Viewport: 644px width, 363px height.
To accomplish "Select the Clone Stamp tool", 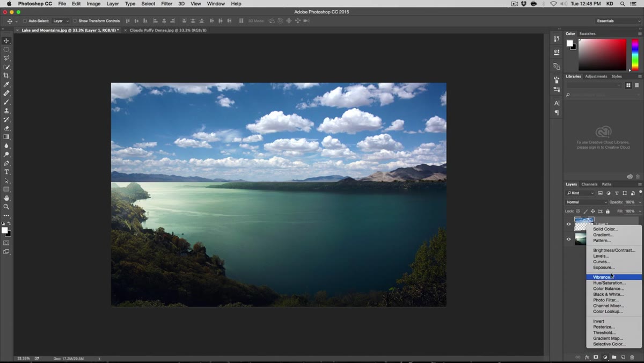I will (6, 111).
